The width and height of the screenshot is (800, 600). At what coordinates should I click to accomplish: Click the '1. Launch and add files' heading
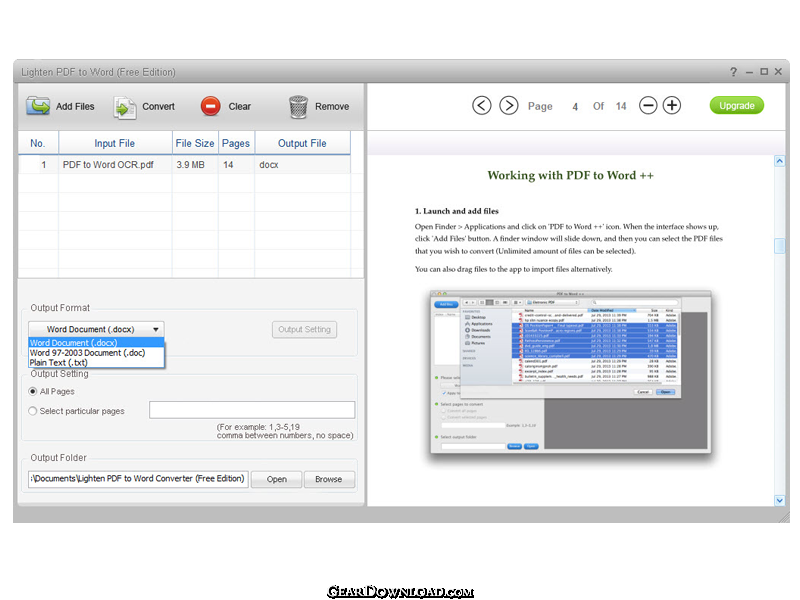(457, 211)
